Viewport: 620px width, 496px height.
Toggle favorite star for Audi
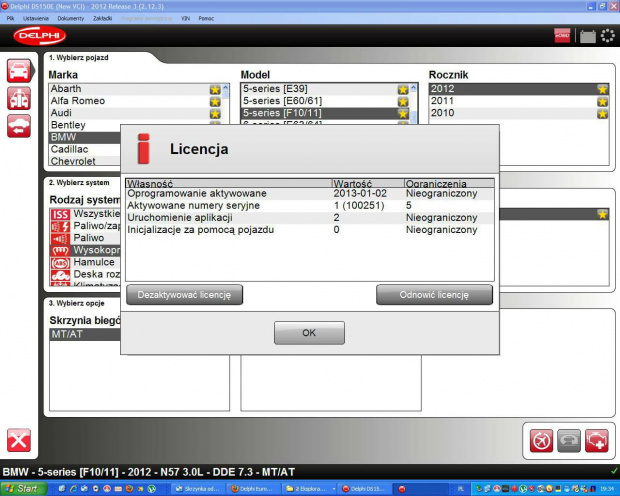pyautogui.click(x=215, y=114)
